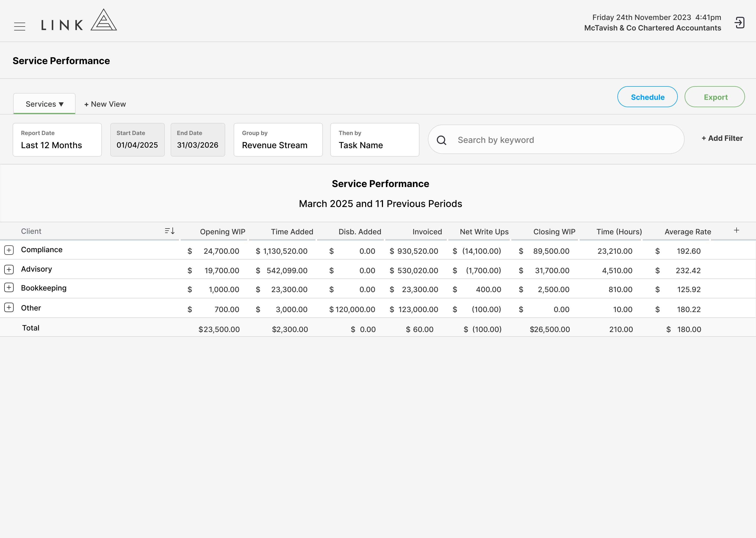Open the hamburger navigation menu

tap(19, 26)
